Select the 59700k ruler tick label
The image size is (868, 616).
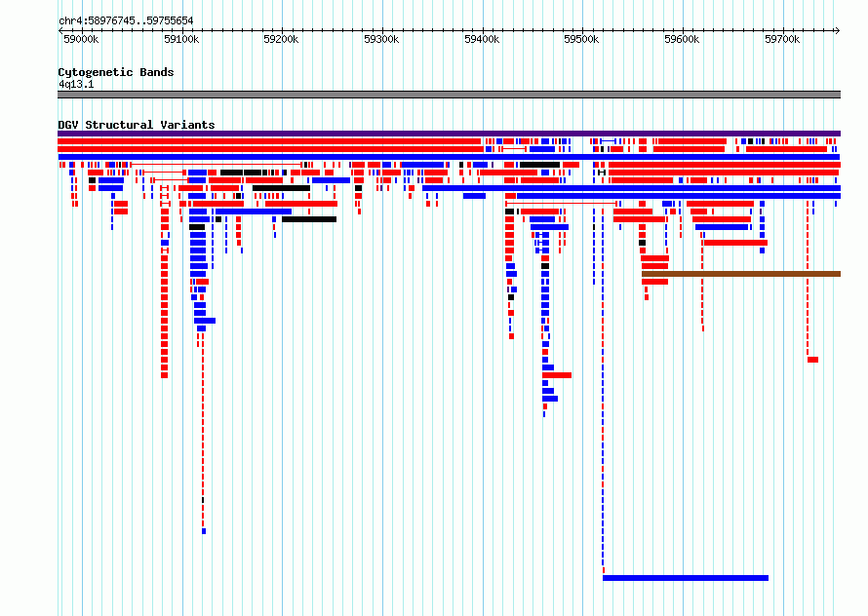[782, 39]
